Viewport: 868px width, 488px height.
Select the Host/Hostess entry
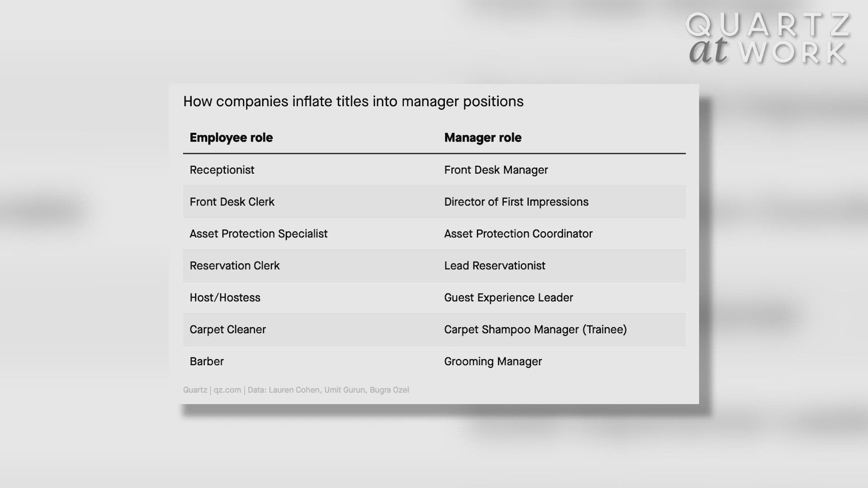[x=225, y=298]
